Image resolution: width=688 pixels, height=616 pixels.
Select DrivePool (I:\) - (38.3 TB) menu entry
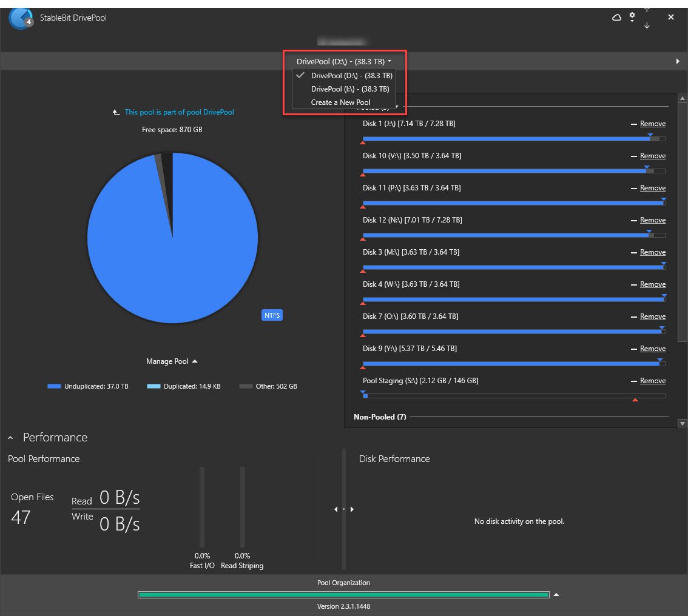(x=345, y=89)
